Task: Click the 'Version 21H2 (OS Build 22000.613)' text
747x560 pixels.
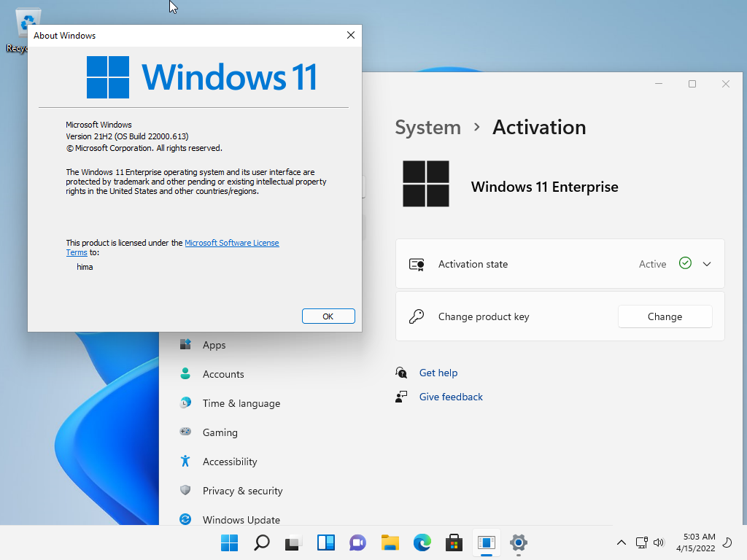Action: point(127,136)
